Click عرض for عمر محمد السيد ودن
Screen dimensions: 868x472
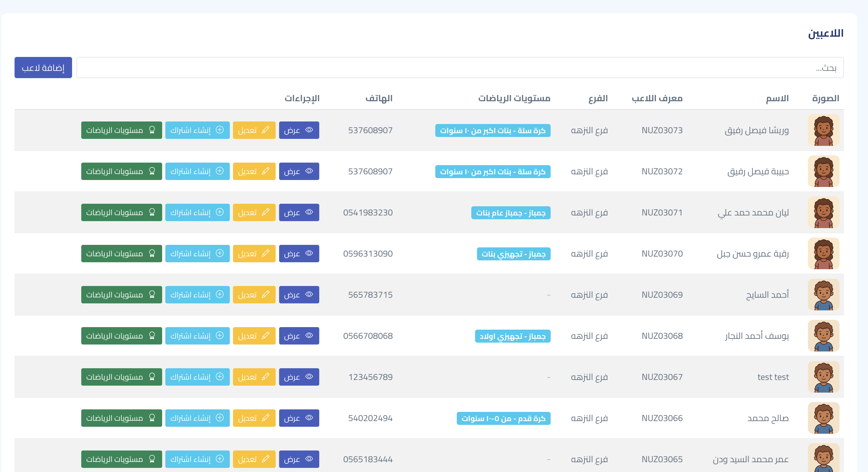[x=298, y=459]
